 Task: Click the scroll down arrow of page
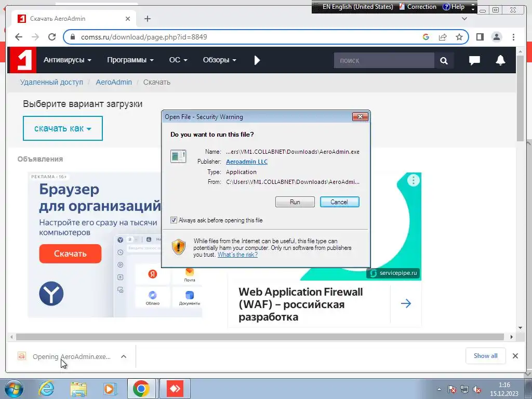tap(520, 328)
